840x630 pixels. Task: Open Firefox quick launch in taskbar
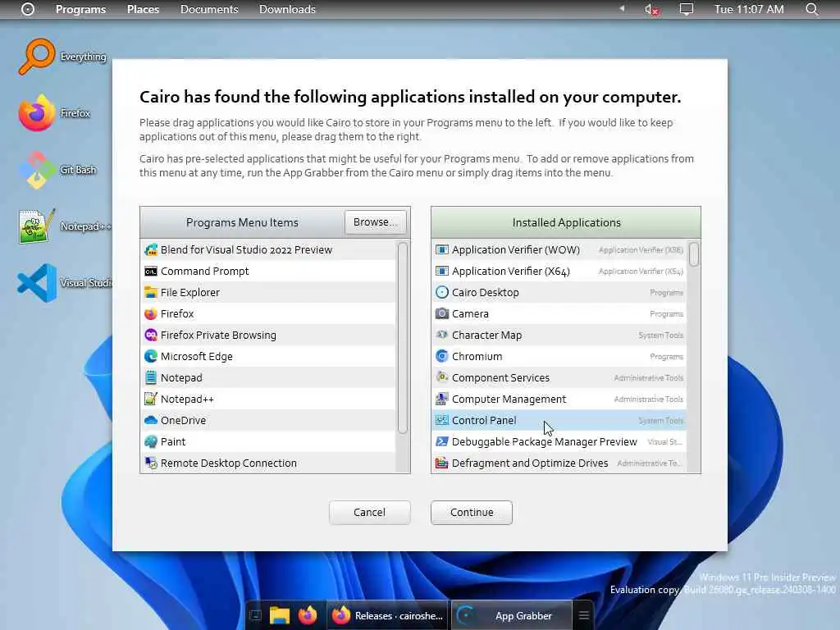(308, 615)
